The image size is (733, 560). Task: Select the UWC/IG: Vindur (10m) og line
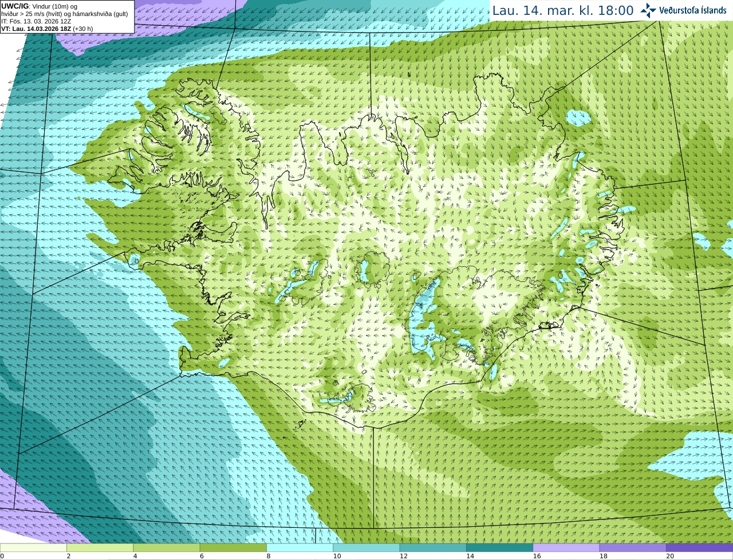[39, 6]
